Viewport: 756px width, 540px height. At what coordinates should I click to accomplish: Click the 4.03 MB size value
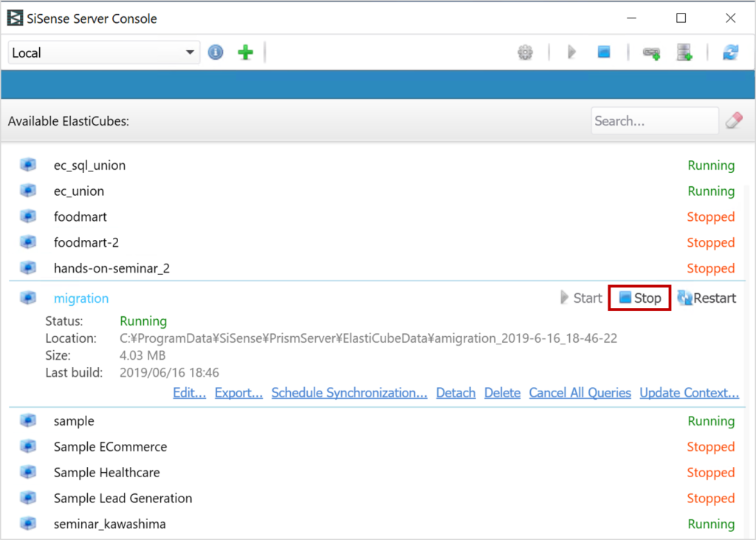point(142,355)
